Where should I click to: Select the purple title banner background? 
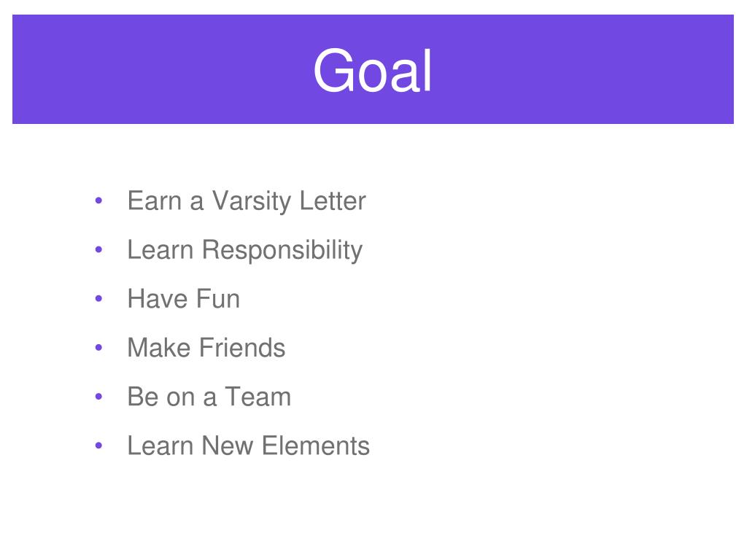click(x=373, y=69)
